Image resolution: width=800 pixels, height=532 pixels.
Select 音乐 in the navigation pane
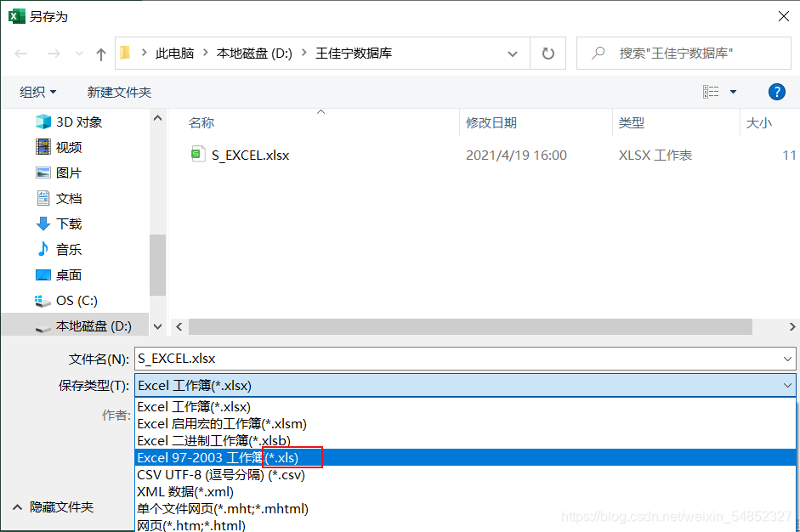tap(59, 249)
